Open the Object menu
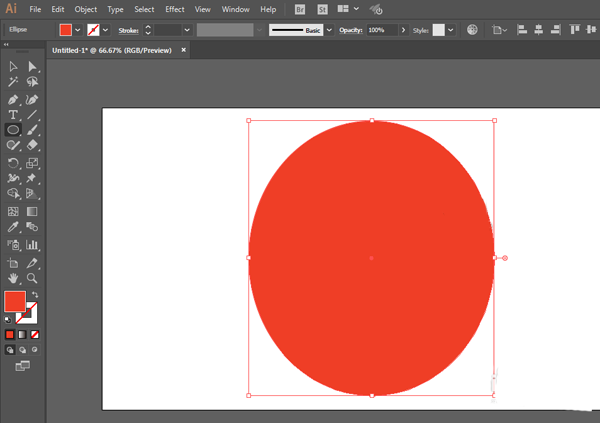This screenshot has height=423, width=600. (86, 9)
